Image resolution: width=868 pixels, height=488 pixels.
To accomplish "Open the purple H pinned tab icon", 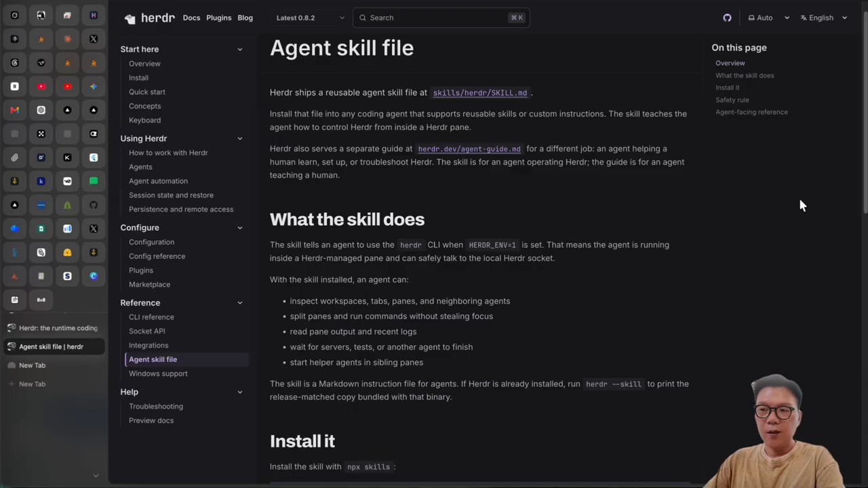I will (x=94, y=15).
